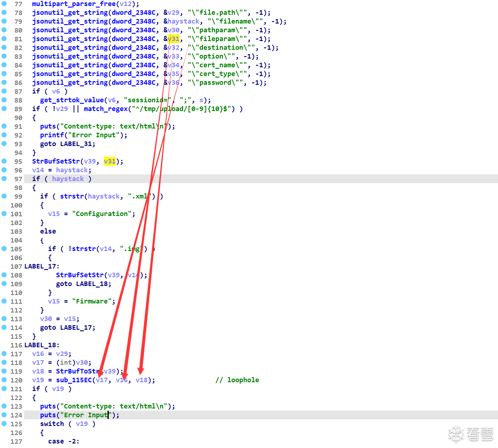
Task: Place cursor in "Error Input" line 124
Action: point(85,415)
